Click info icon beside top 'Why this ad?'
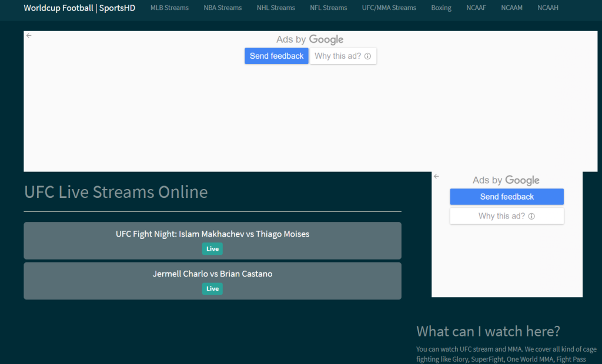Screen dimensions: 602x364 pos(367,56)
